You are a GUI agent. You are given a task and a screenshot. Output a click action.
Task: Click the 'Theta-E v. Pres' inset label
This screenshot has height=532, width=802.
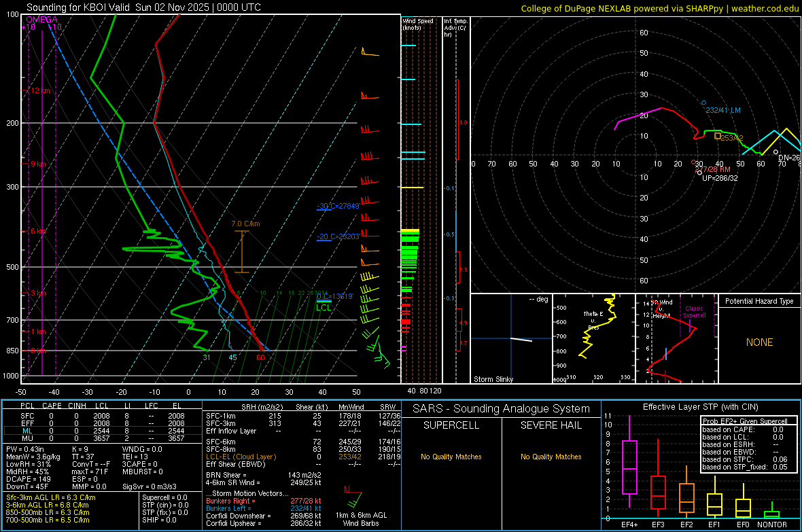(593, 320)
